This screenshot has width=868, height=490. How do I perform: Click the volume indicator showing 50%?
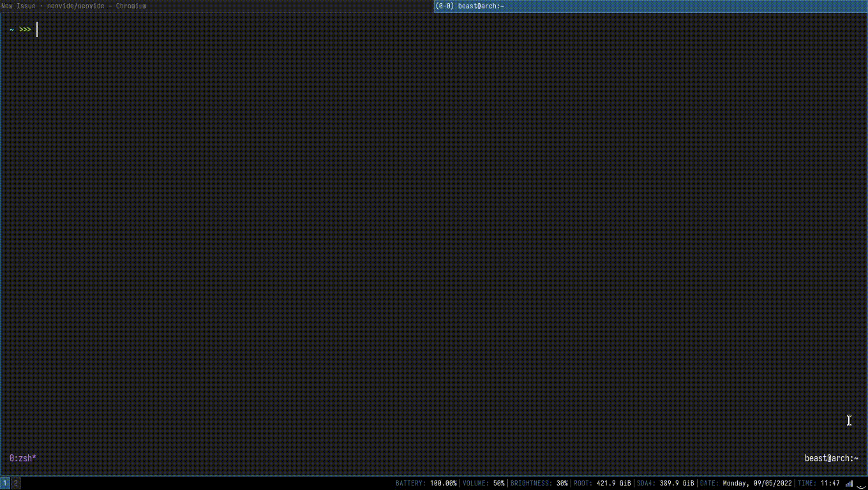pos(483,483)
